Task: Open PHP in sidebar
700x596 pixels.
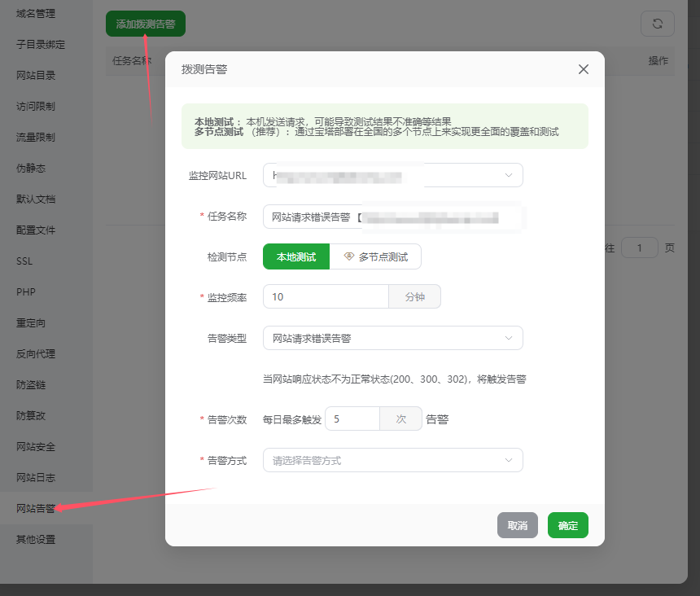Action: pos(26,292)
